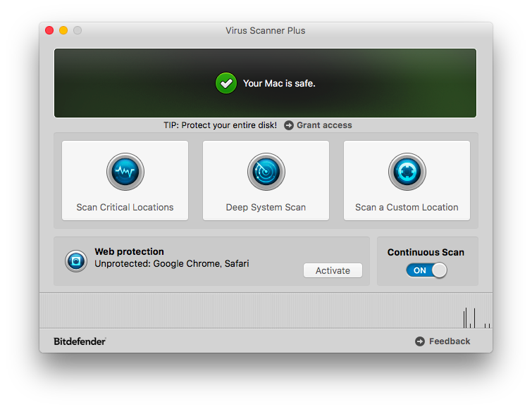Close the Virus Scanner Plus window
This screenshot has height=409, width=532.
click(x=49, y=30)
